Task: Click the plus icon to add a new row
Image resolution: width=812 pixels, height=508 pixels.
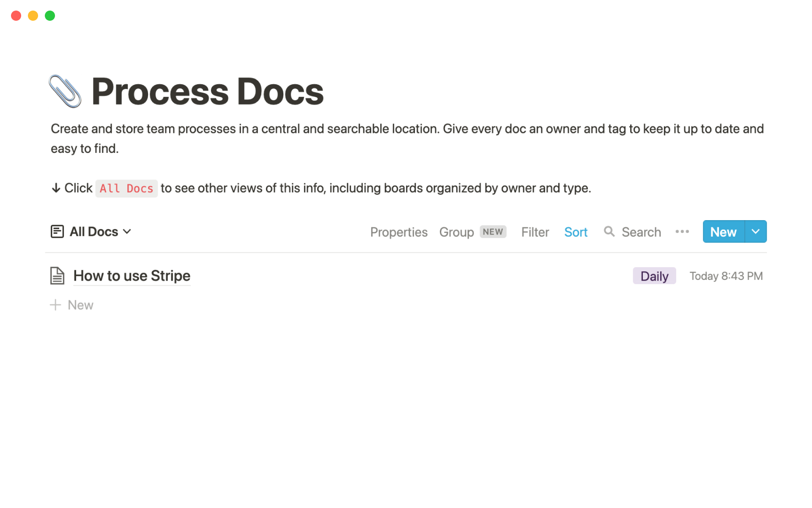Action: click(56, 305)
